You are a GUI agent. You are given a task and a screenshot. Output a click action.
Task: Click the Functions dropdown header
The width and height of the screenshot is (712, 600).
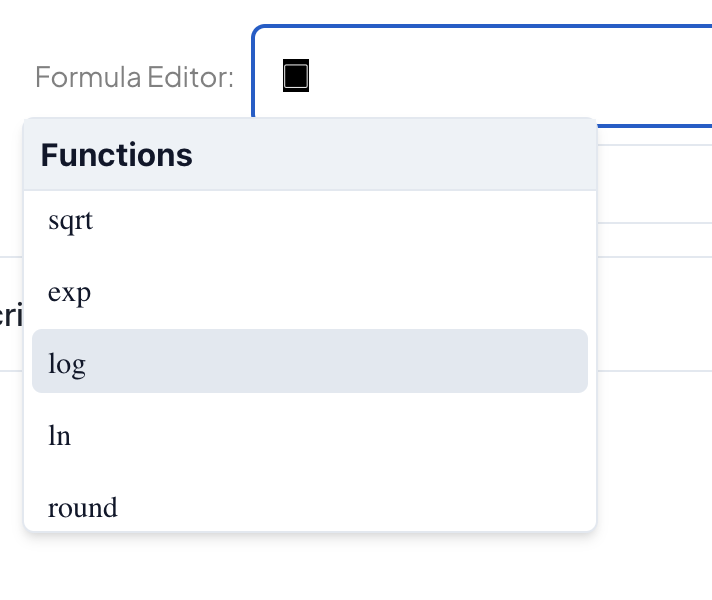point(309,155)
